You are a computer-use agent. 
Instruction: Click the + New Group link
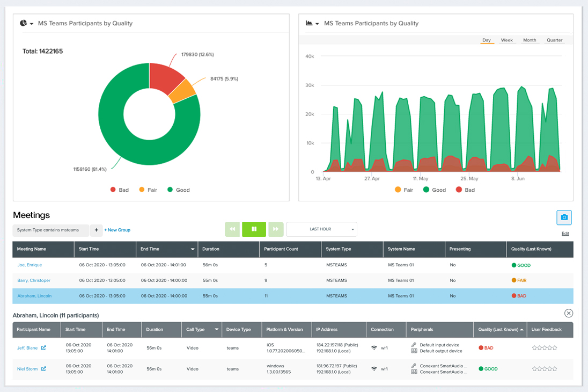point(117,230)
